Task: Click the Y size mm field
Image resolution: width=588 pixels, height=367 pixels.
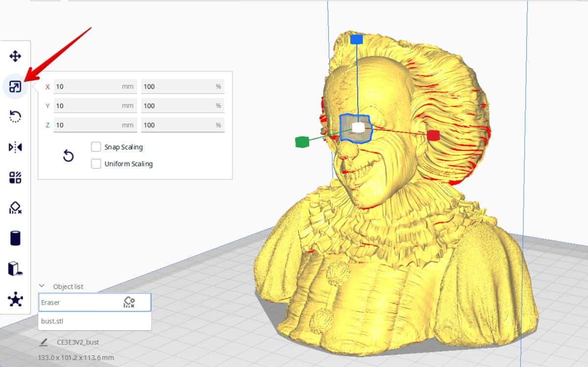Action: (95, 106)
